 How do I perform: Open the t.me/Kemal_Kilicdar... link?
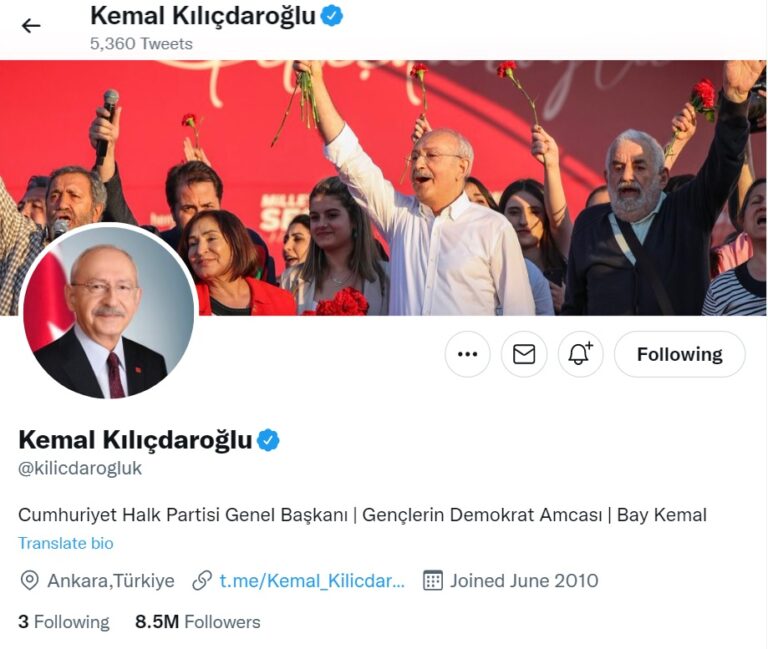312,581
